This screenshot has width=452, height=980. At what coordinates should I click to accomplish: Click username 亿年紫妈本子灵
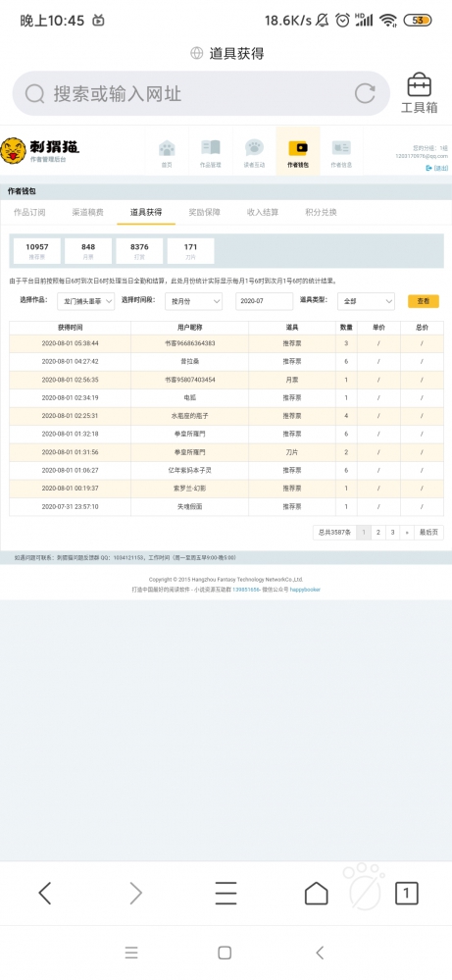coord(190,470)
